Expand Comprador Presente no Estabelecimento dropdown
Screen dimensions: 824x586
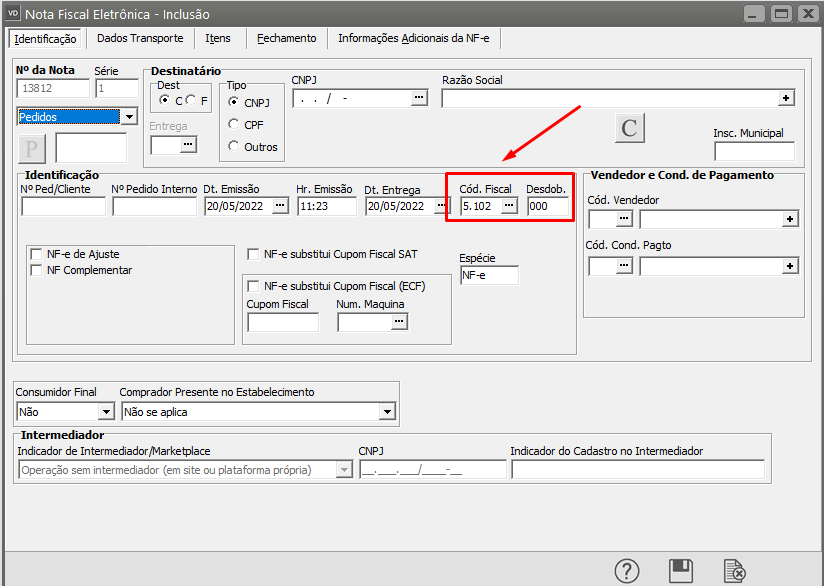coord(387,411)
